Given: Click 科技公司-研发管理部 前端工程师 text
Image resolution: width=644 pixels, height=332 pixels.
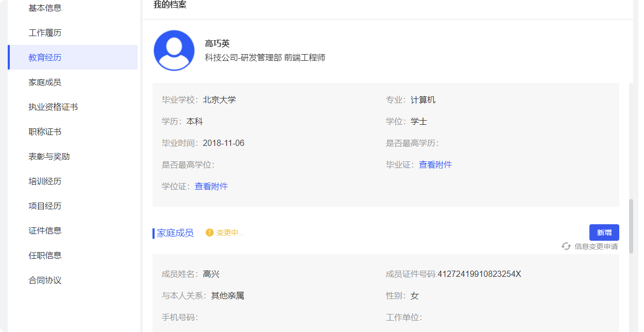Looking at the screenshot, I should 265,58.
